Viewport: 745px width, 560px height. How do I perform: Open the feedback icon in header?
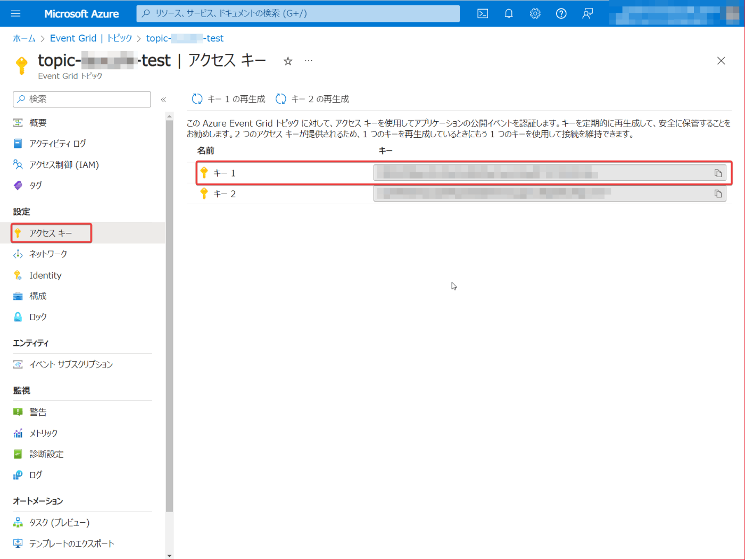(587, 14)
